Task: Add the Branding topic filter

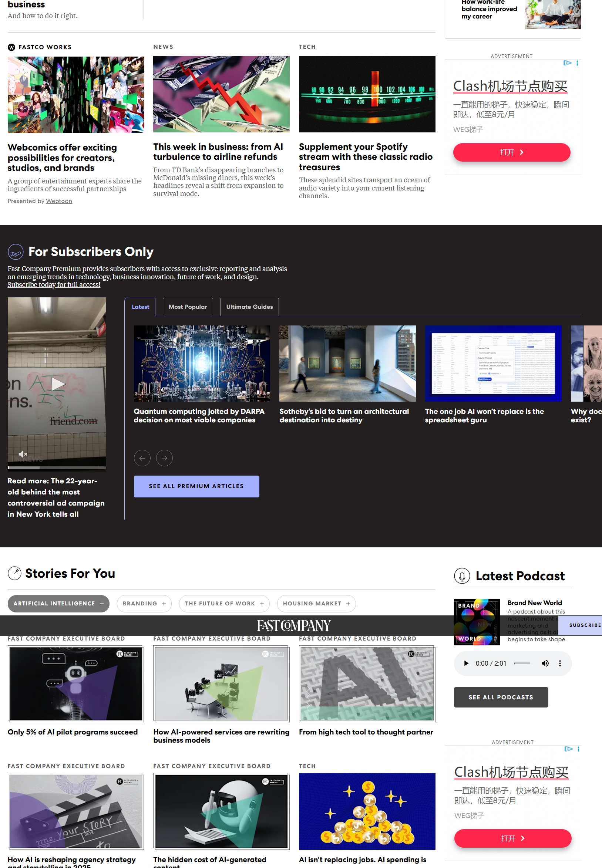Action: 144,604
